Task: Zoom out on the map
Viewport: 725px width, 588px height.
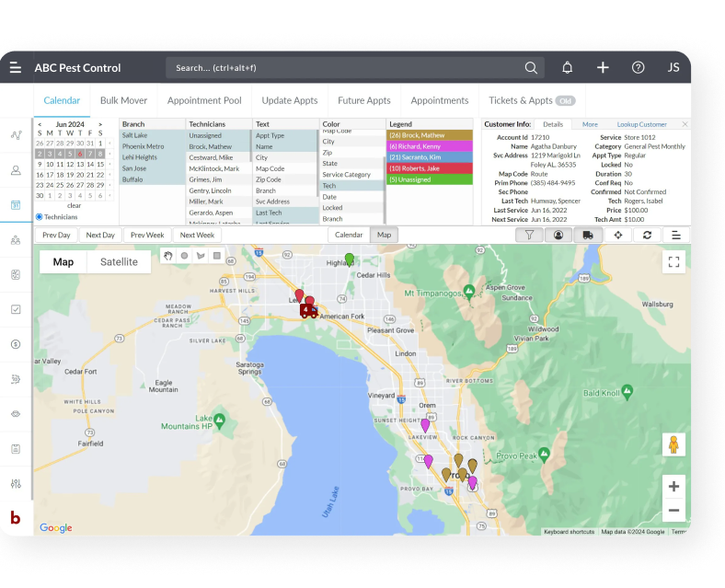Action: (673, 511)
